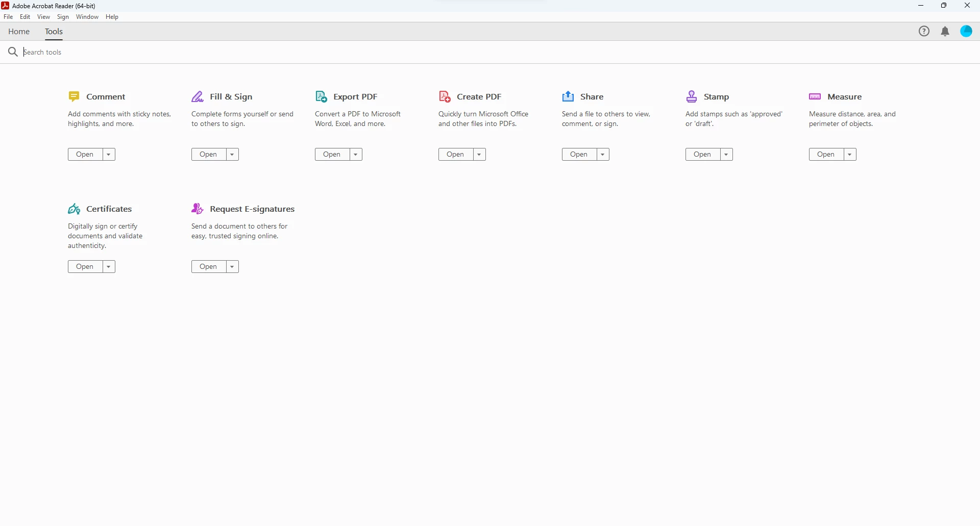Open the View menu
980x526 pixels.
pos(44,17)
